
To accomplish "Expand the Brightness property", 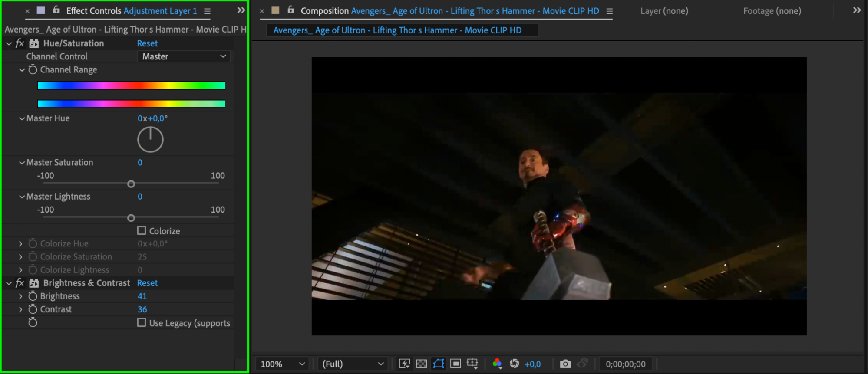I will pos(20,296).
